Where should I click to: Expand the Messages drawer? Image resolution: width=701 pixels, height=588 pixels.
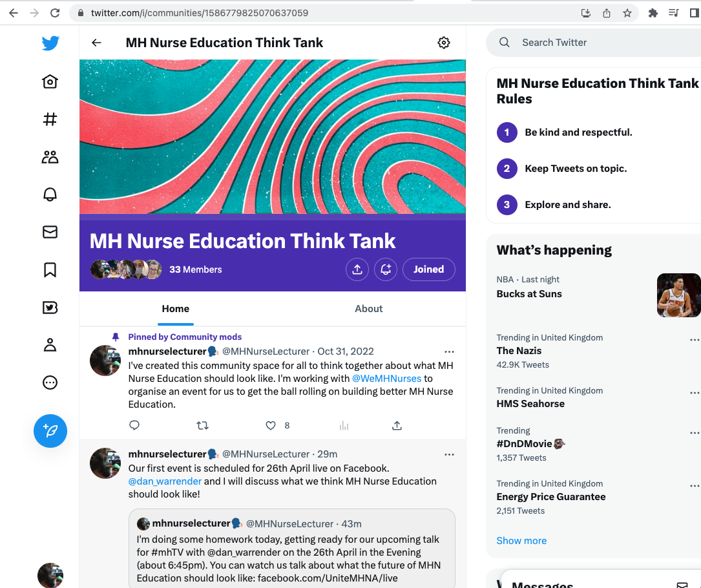[601, 580]
